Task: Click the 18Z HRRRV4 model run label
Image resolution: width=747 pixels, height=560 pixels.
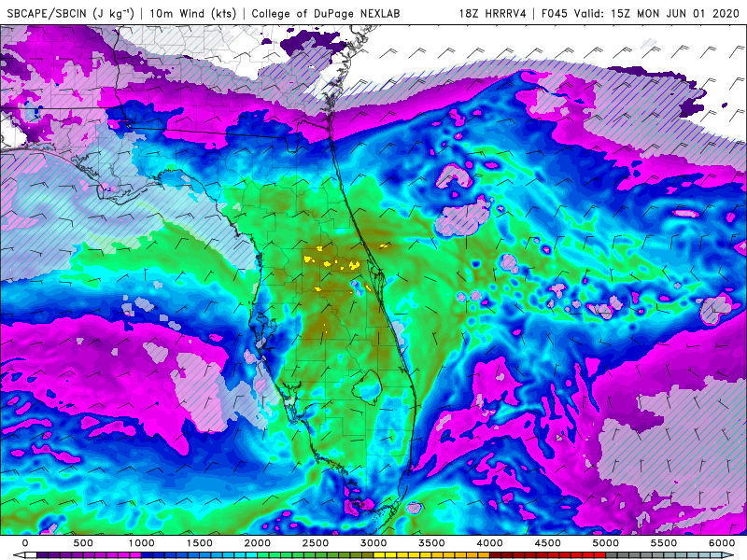Action: click(492, 13)
